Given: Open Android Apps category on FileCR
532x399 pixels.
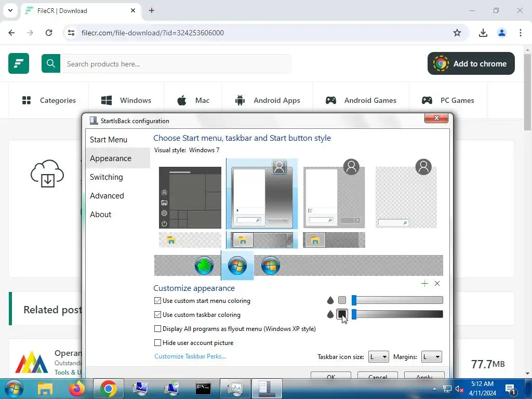Looking at the screenshot, I should pyautogui.click(x=268, y=100).
